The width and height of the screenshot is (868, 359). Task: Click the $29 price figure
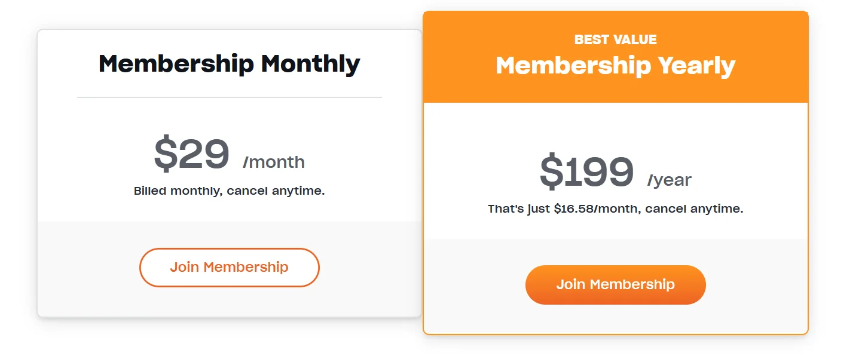tap(192, 154)
